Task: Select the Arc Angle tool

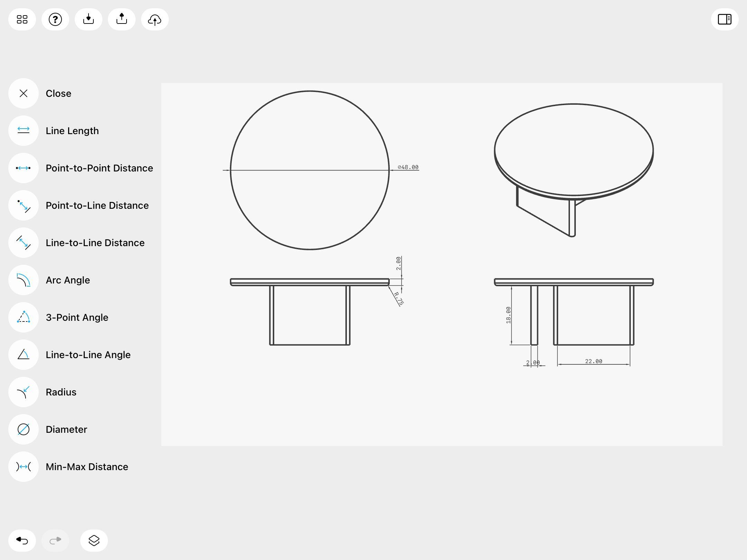Action: coord(24,280)
